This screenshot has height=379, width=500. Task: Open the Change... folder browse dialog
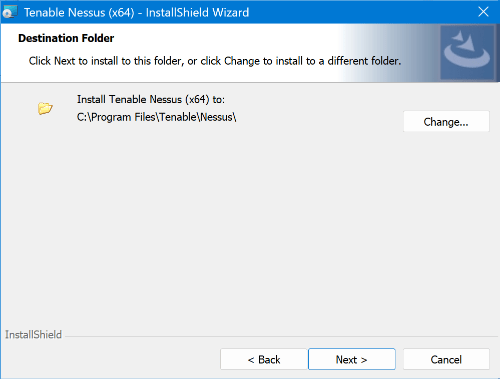(446, 122)
